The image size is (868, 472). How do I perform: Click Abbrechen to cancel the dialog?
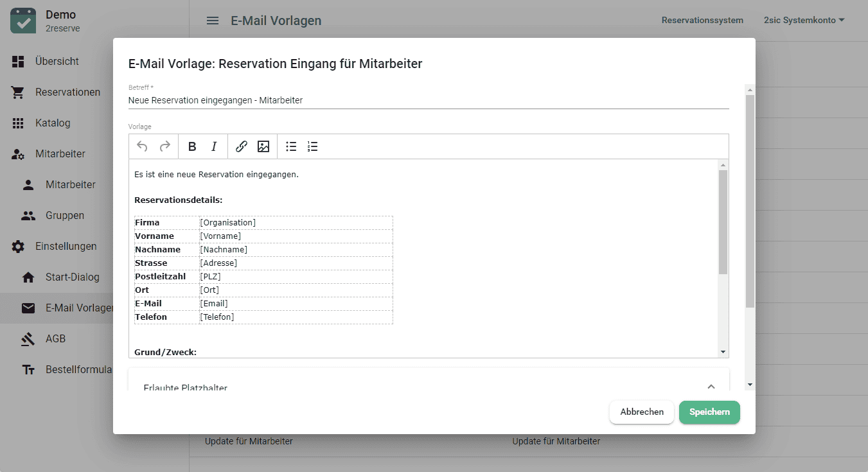(x=641, y=412)
